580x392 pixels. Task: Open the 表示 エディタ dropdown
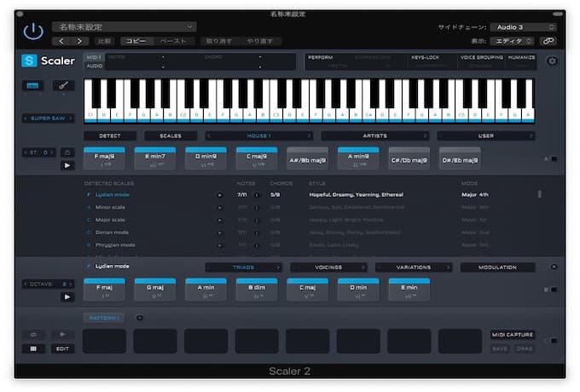512,41
